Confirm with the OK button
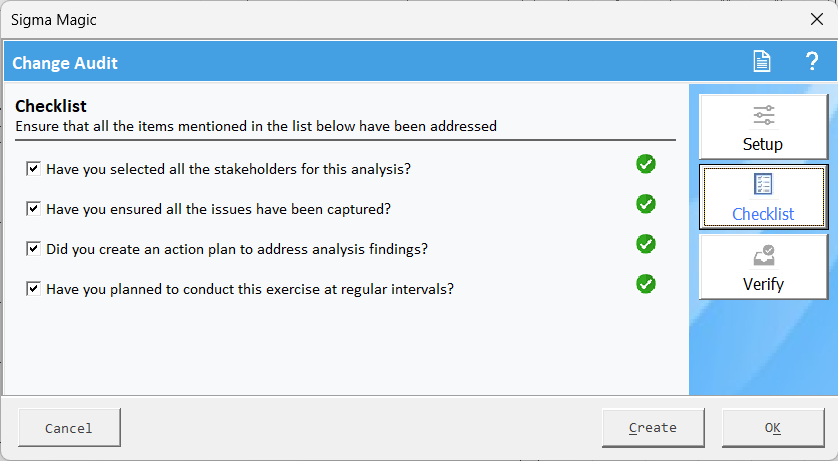 (x=773, y=428)
